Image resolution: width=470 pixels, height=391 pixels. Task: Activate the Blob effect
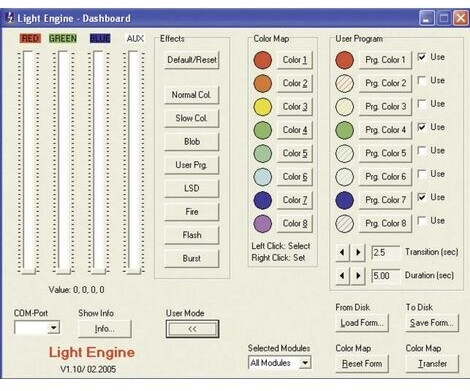pos(192,142)
